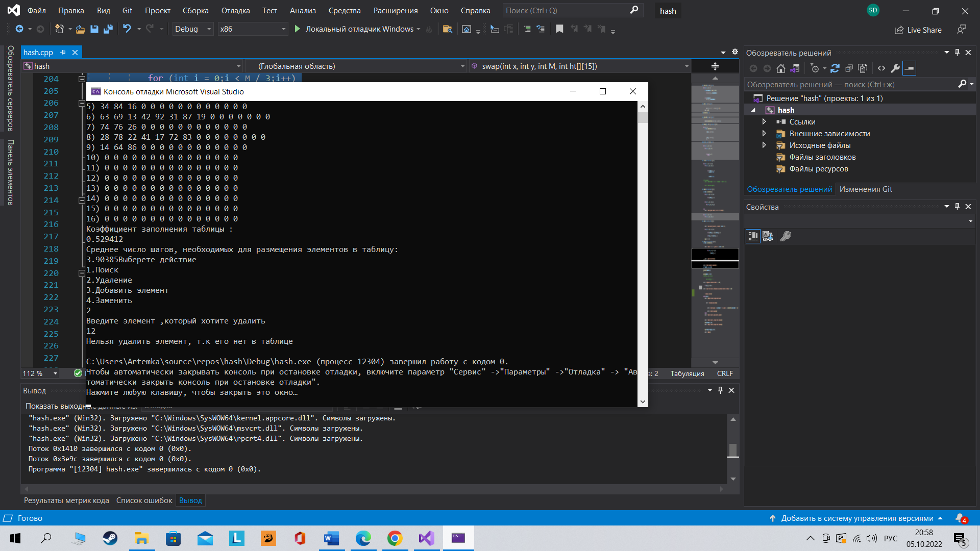Click the Undo arrow icon
The height and width of the screenshot is (551, 980).
point(127,29)
